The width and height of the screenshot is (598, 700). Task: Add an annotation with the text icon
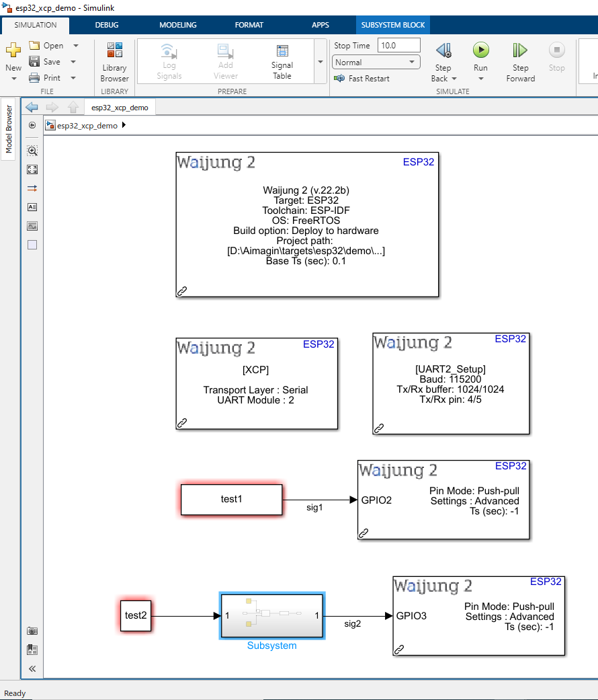(x=32, y=207)
